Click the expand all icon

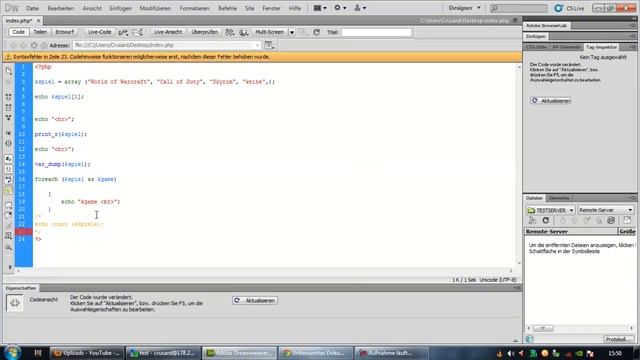tap(9, 118)
